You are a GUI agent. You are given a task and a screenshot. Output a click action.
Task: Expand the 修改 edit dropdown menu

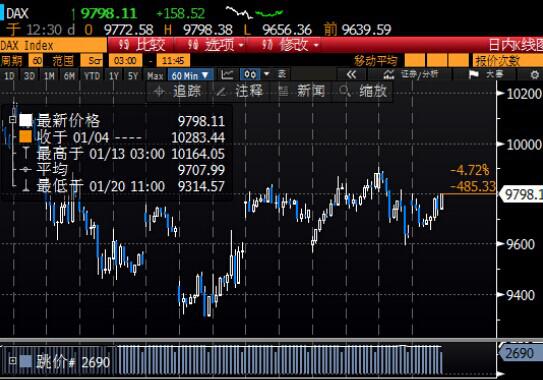pyautogui.click(x=290, y=45)
